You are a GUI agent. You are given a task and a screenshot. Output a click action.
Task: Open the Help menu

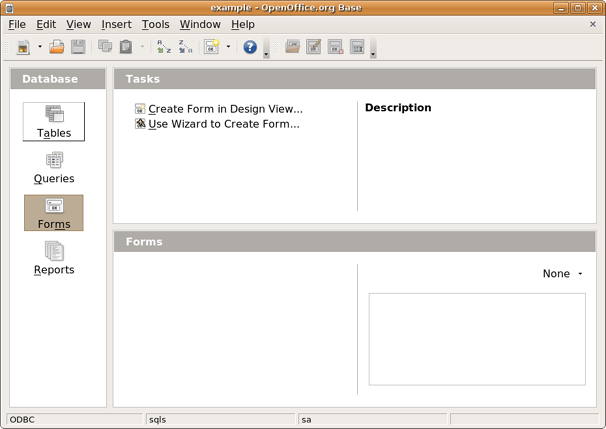tap(243, 24)
